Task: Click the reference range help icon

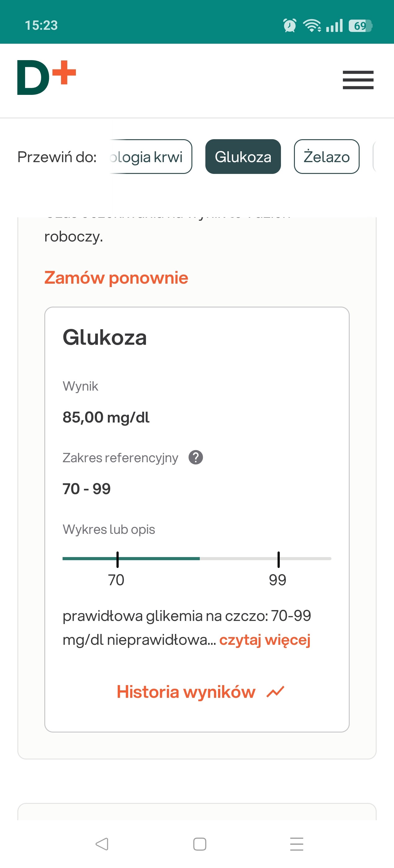Action: coord(196,458)
